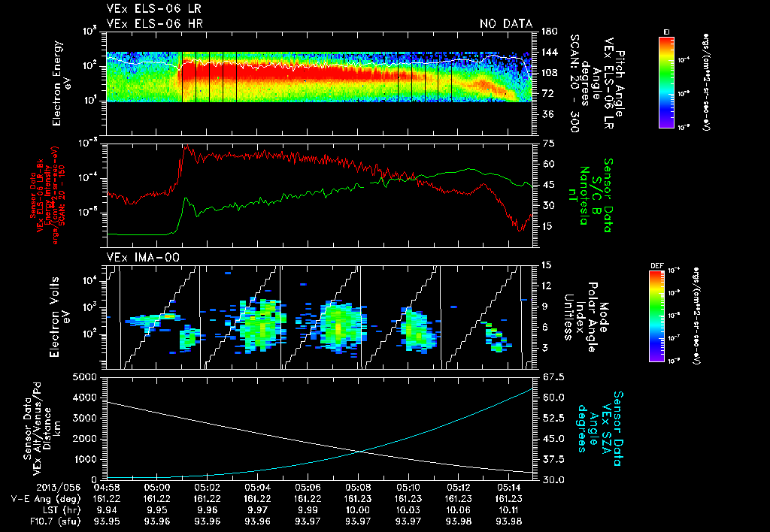
Task: Click the El color scale bar
Action: coord(666,82)
